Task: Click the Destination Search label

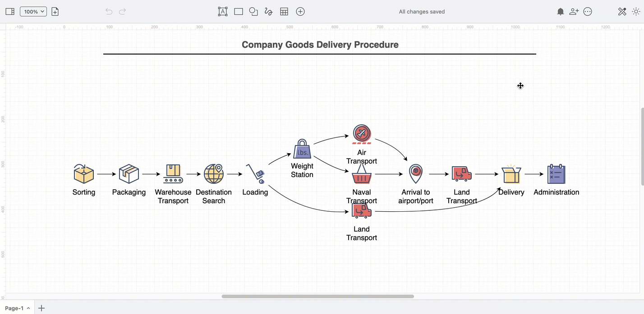Action: [214, 196]
